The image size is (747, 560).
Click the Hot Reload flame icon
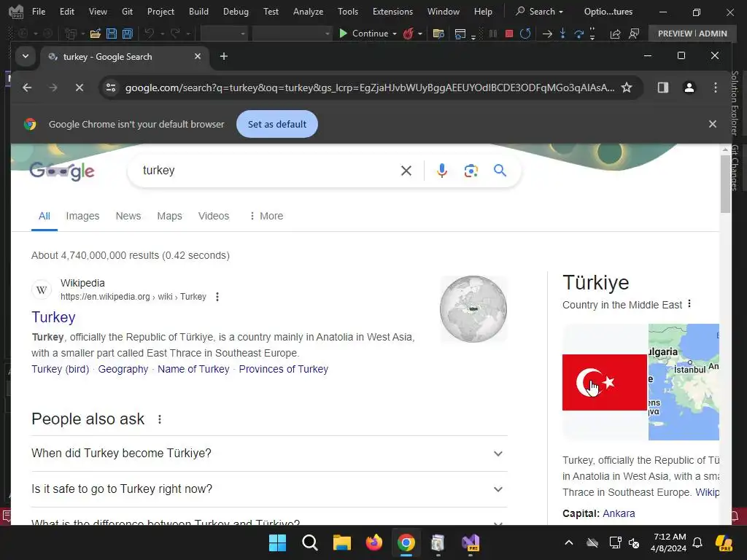tap(409, 34)
